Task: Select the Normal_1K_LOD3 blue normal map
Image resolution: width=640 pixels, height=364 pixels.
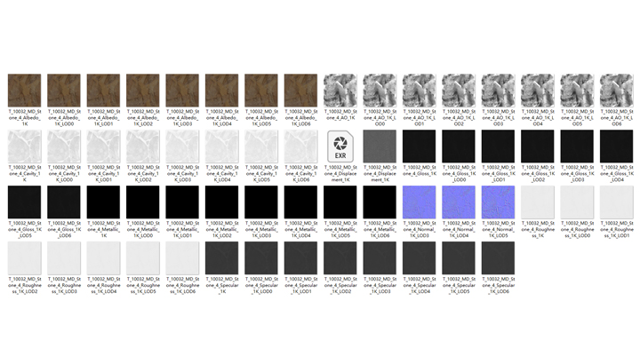Action: (x=419, y=202)
